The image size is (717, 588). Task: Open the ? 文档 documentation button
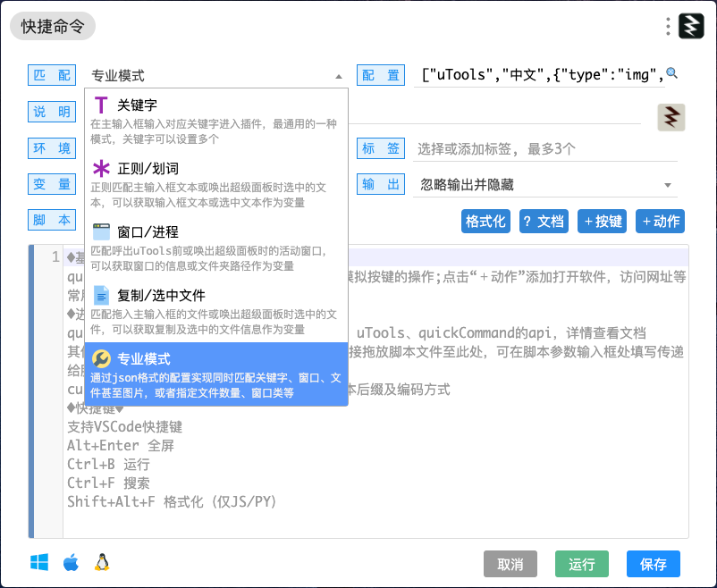tap(544, 222)
